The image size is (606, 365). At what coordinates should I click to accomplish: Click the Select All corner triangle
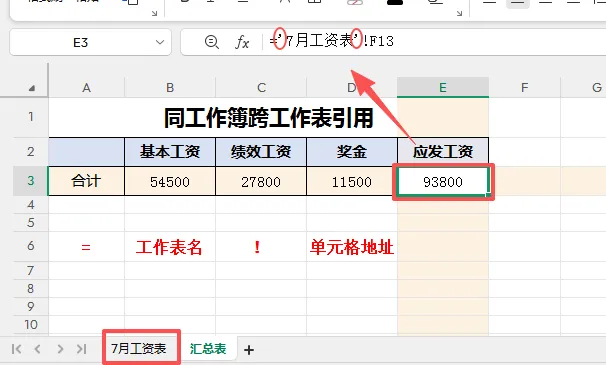pyautogui.click(x=31, y=89)
